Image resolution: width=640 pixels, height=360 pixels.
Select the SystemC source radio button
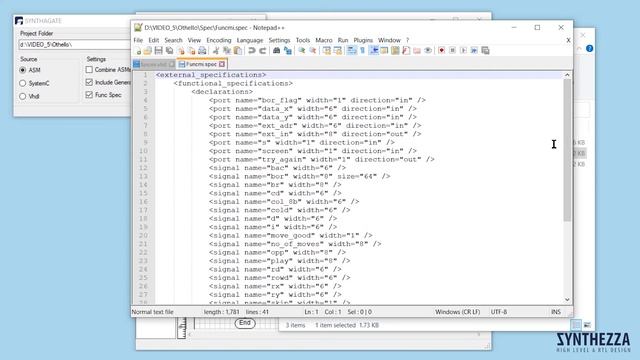[23, 83]
